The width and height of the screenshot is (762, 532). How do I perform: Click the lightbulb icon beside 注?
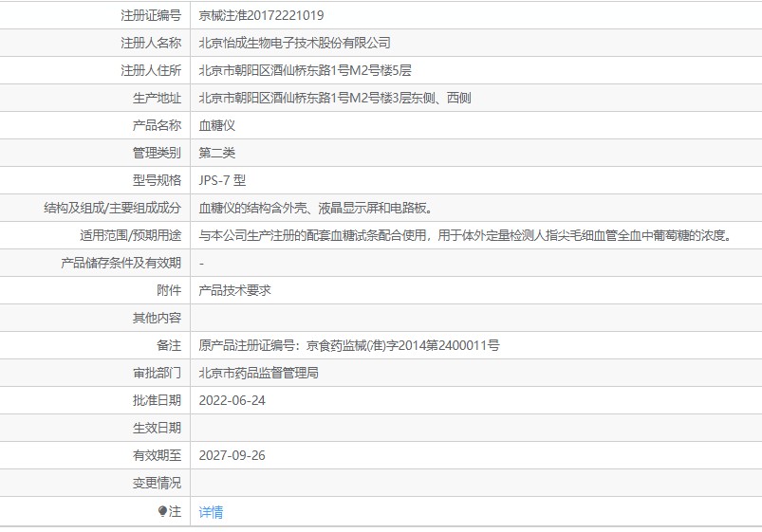click(x=162, y=511)
